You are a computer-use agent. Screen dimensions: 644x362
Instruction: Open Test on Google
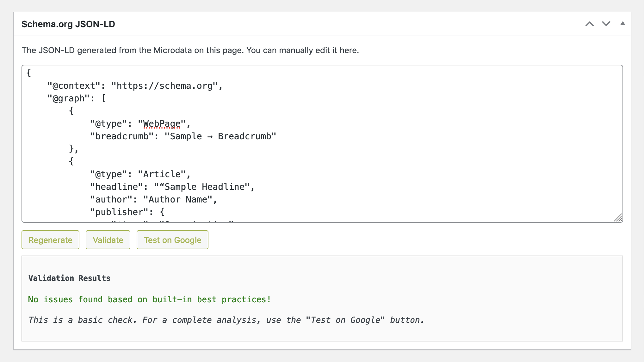click(172, 240)
